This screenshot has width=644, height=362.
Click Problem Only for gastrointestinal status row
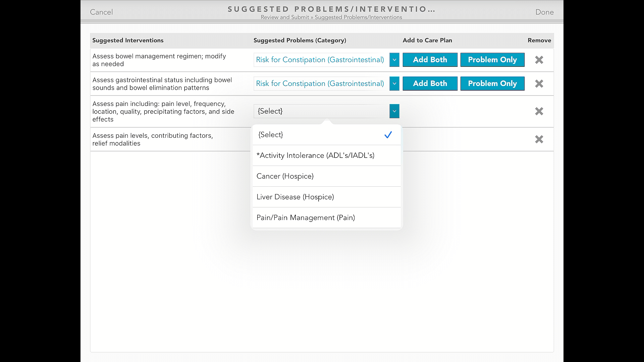point(492,84)
